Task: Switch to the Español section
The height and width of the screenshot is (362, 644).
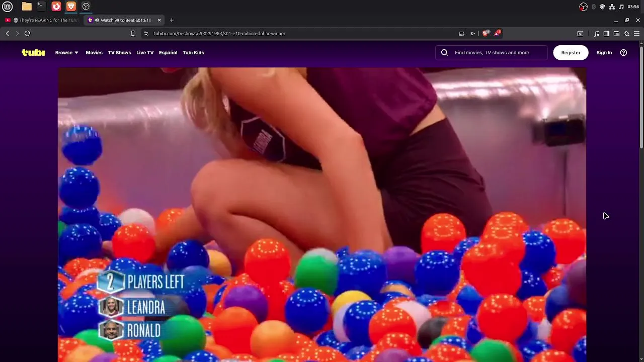Action: tap(168, 52)
